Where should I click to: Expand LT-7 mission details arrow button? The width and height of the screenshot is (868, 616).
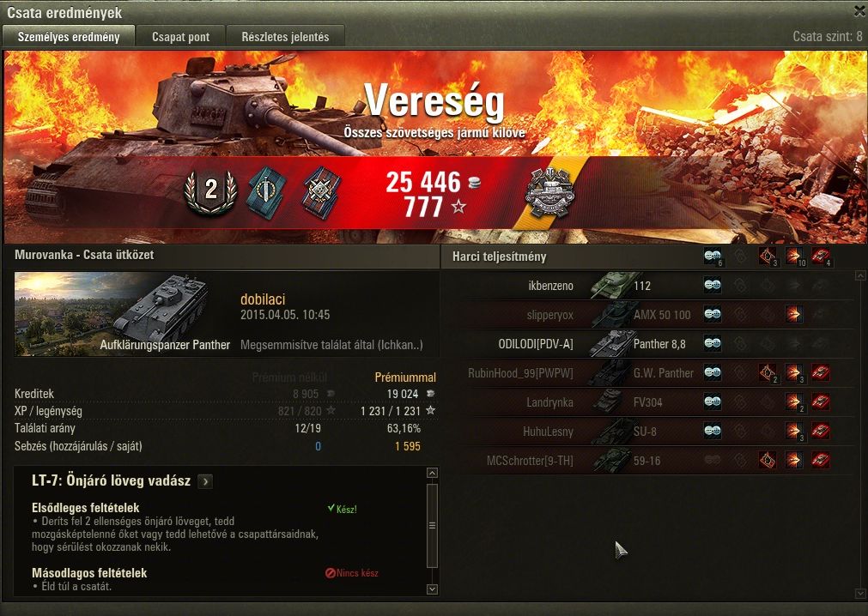point(205,481)
